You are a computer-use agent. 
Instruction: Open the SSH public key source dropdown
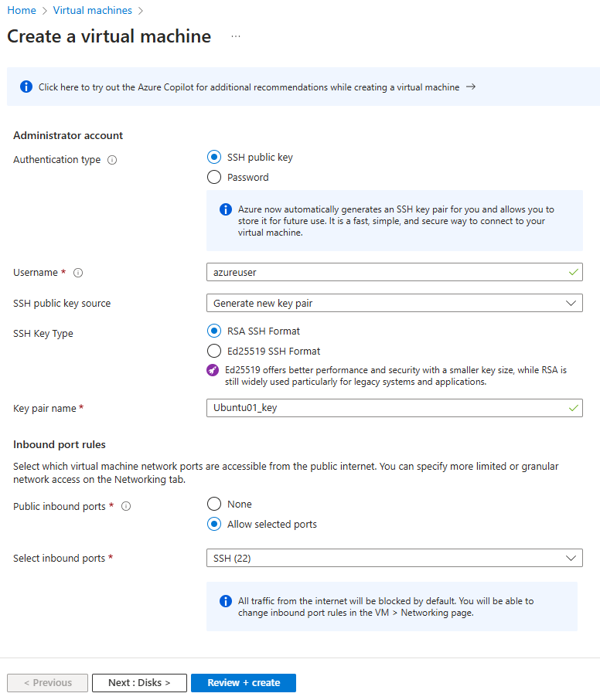tap(394, 303)
